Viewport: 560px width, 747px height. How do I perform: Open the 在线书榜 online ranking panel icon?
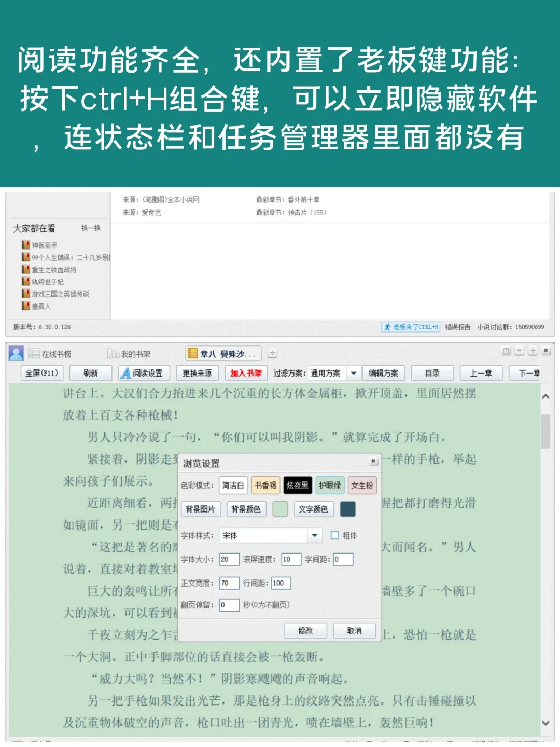click(34, 354)
